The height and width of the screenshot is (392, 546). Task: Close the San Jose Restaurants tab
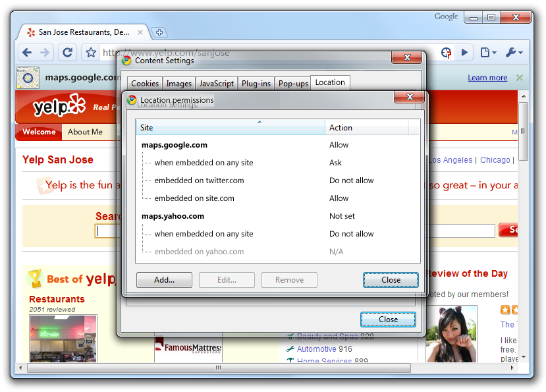(x=140, y=32)
